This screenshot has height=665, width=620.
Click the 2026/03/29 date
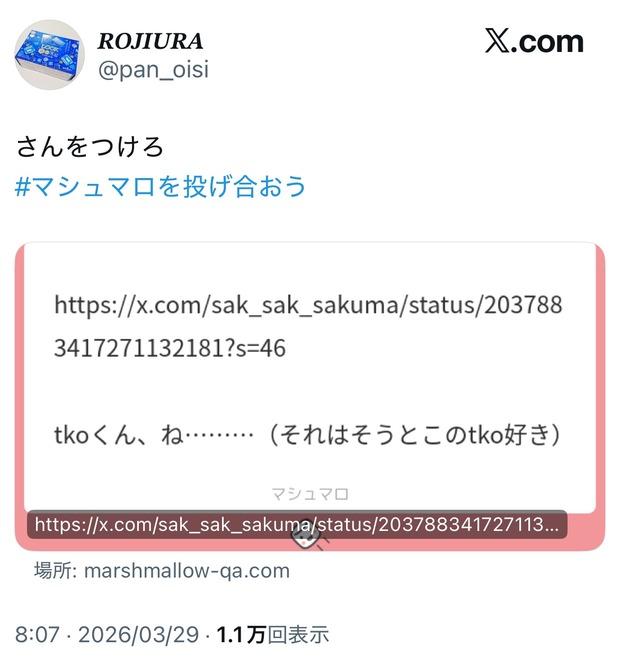point(138,635)
